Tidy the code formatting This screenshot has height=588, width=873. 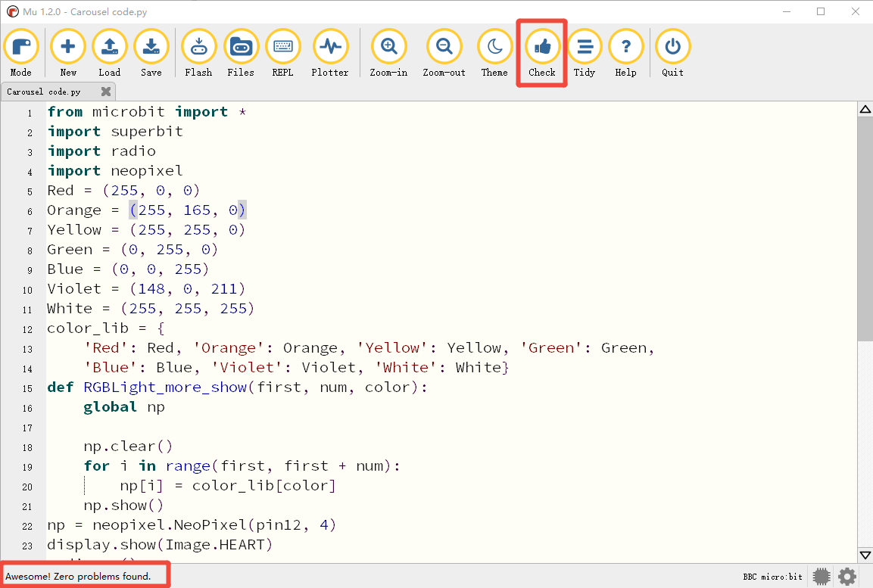(585, 54)
